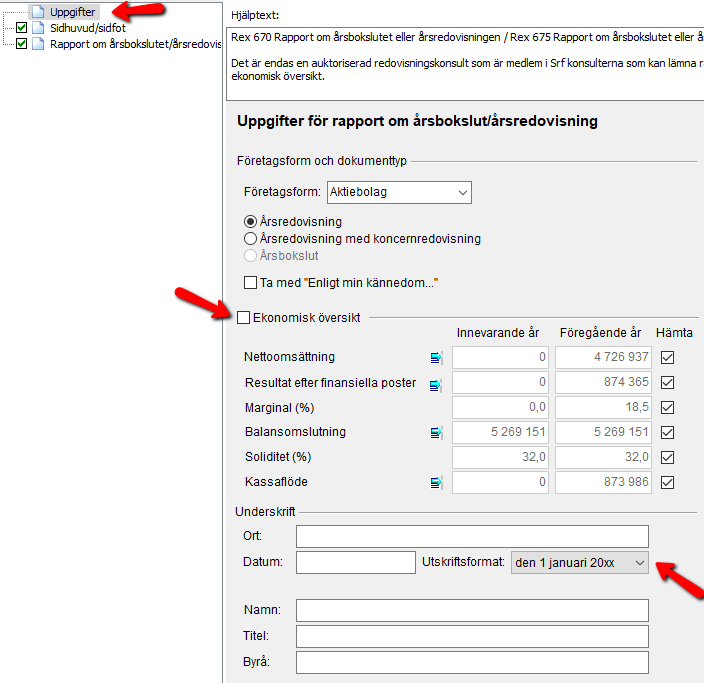
Task: Click the fetch-value icon beside Balansomslutning
Action: [x=436, y=432]
